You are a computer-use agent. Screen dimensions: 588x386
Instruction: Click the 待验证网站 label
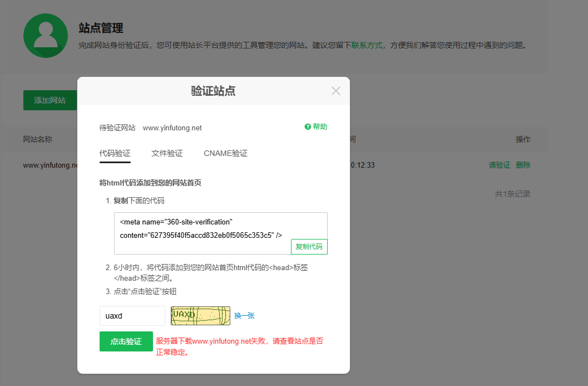117,128
